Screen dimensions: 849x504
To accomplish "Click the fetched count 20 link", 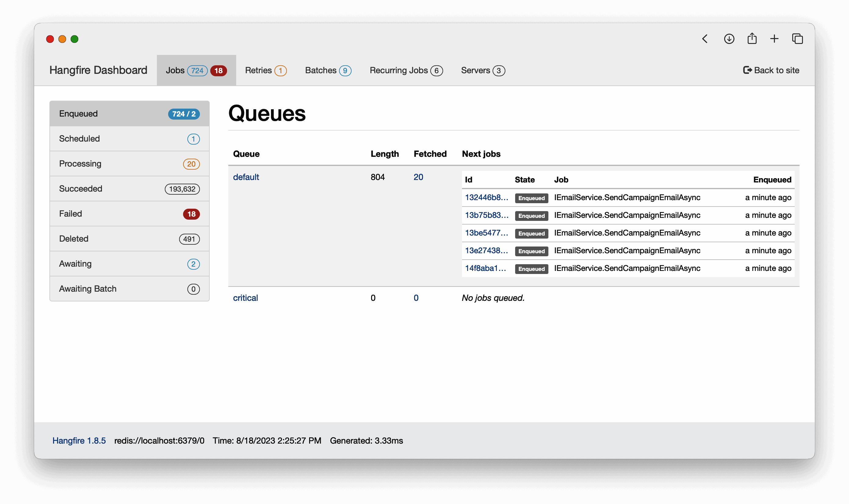I will (418, 177).
